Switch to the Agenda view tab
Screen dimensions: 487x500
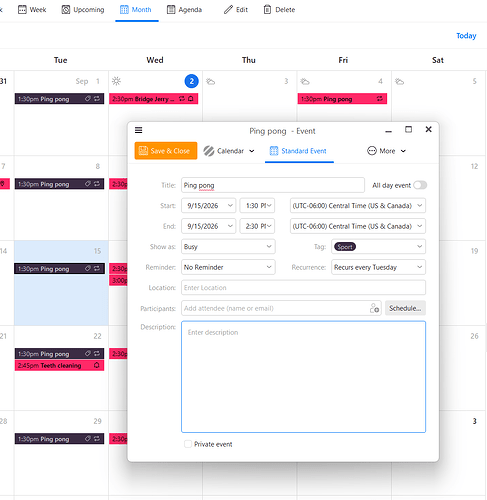click(184, 10)
